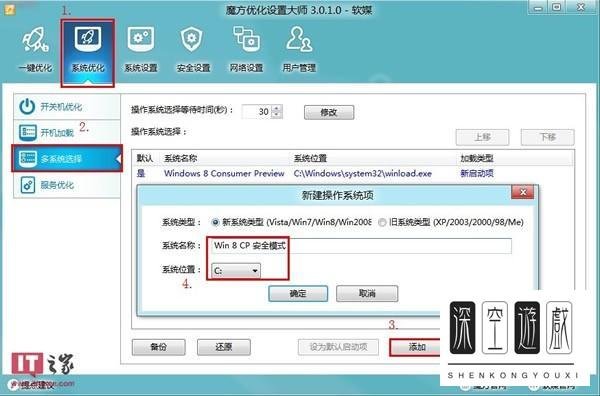Open the 系统设置 toolbar icon
The height and width of the screenshot is (396, 600).
tap(141, 39)
